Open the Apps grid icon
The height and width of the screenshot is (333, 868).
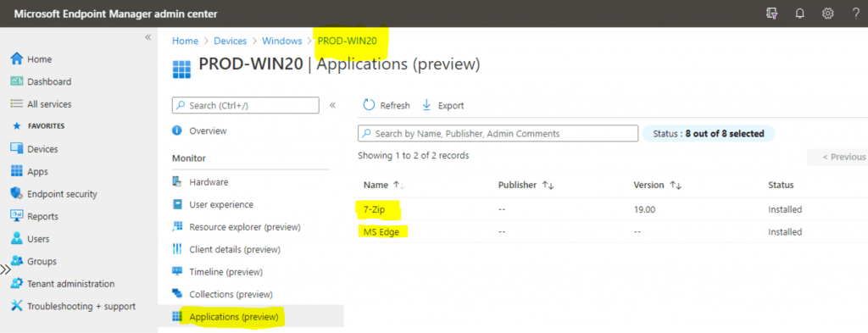pos(17,171)
